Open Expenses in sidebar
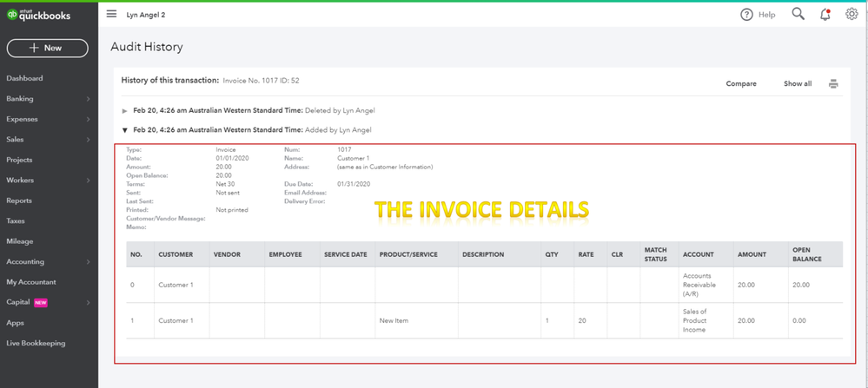Viewport: 868px width, 388px height. point(22,120)
